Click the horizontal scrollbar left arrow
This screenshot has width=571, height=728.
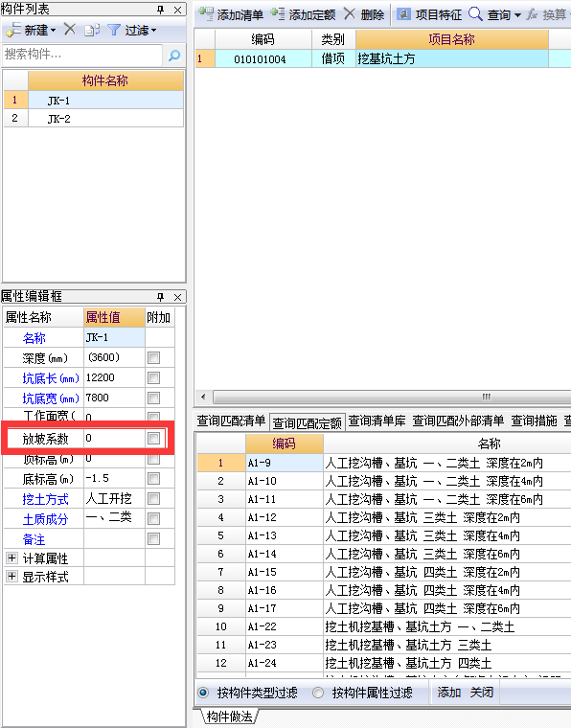203,397
